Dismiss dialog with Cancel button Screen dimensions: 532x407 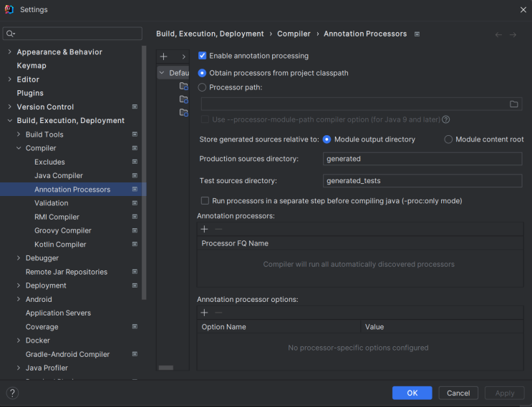tap(458, 393)
